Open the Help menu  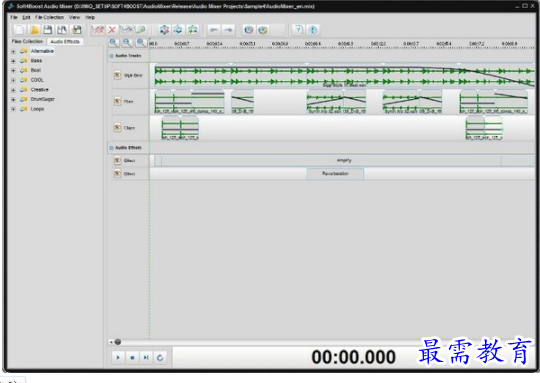click(90, 17)
